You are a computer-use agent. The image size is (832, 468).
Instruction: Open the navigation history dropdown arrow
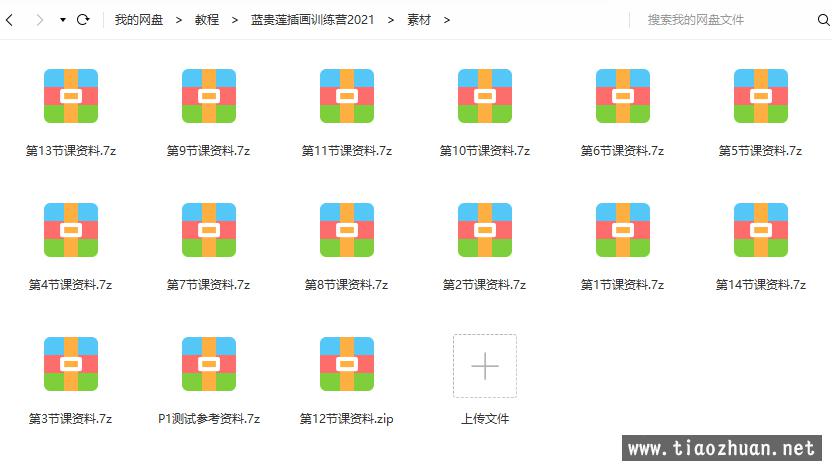coord(63,20)
